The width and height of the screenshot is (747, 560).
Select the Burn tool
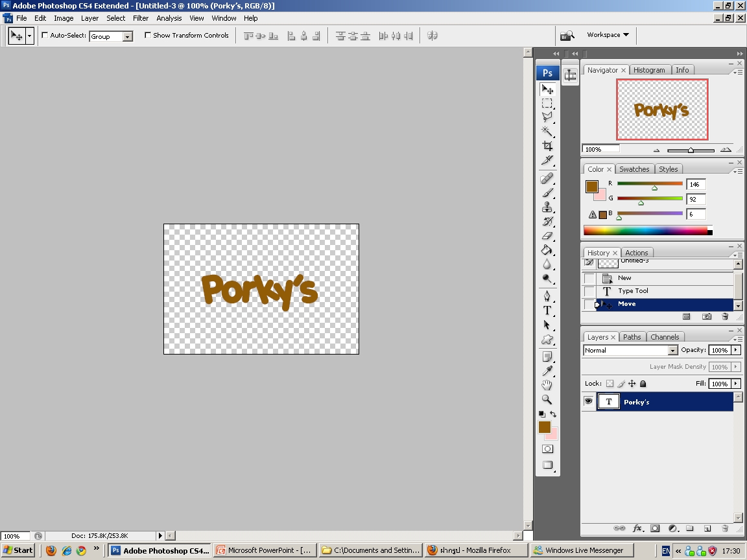point(547,279)
